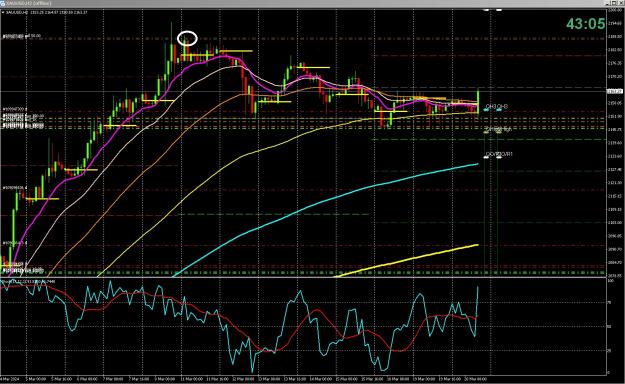Viewport: 625px width, 384px height.
Task: Click the 12 Mar 08:00 time axis label
Action: pos(244,378)
